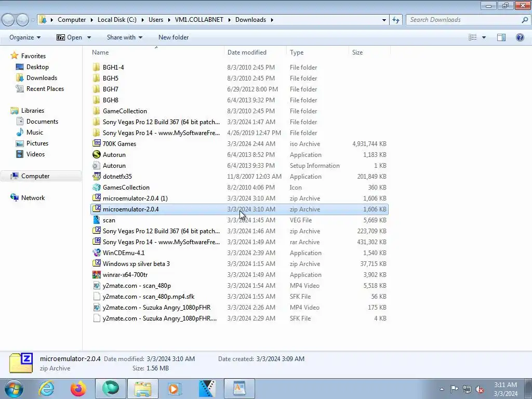Viewport: 532px width, 399px height.
Task: Select Music library in sidebar
Action: (x=35, y=132)
